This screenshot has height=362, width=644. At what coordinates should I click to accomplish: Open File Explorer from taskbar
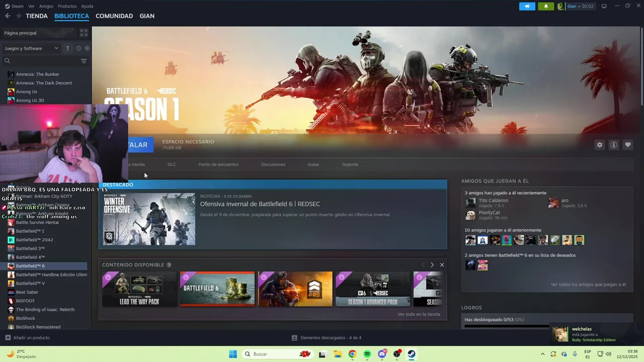point(337,354)
